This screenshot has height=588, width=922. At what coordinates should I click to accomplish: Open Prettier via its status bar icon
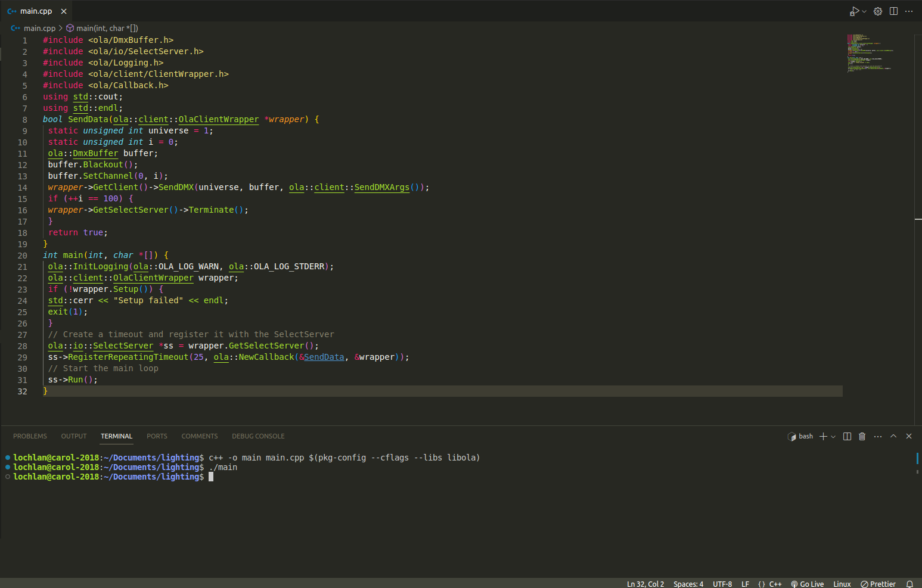tap(878, 584)
